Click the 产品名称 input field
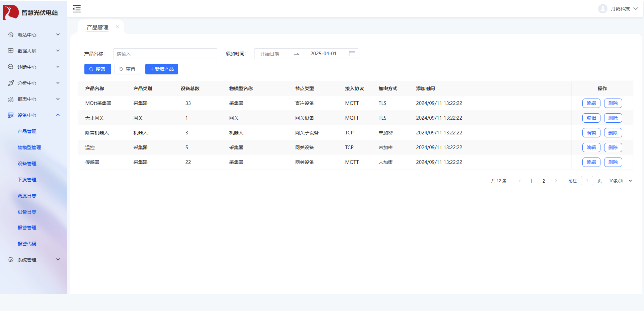The image size is (644, 311). [165, 54]
